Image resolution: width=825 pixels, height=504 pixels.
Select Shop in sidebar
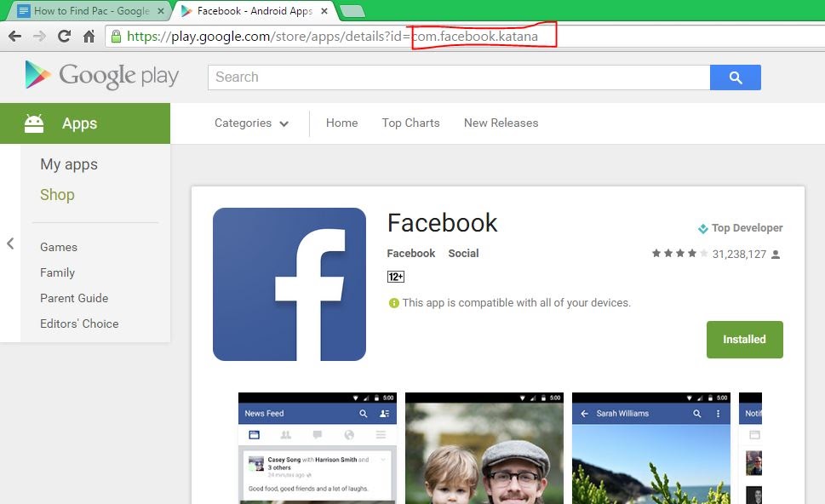point(57,195)
